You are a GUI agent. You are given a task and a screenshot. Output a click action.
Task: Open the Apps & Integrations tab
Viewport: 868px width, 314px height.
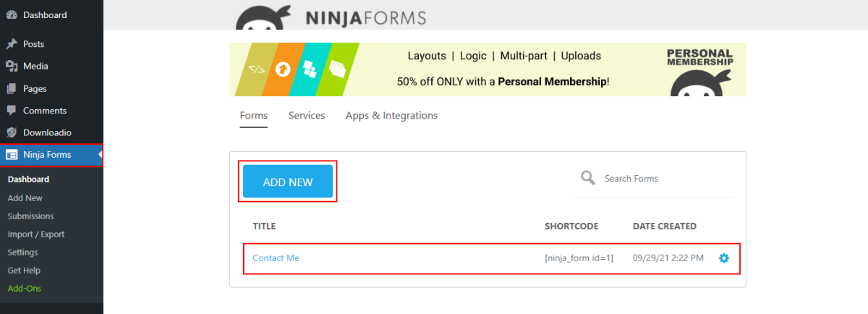click(391, 115)
